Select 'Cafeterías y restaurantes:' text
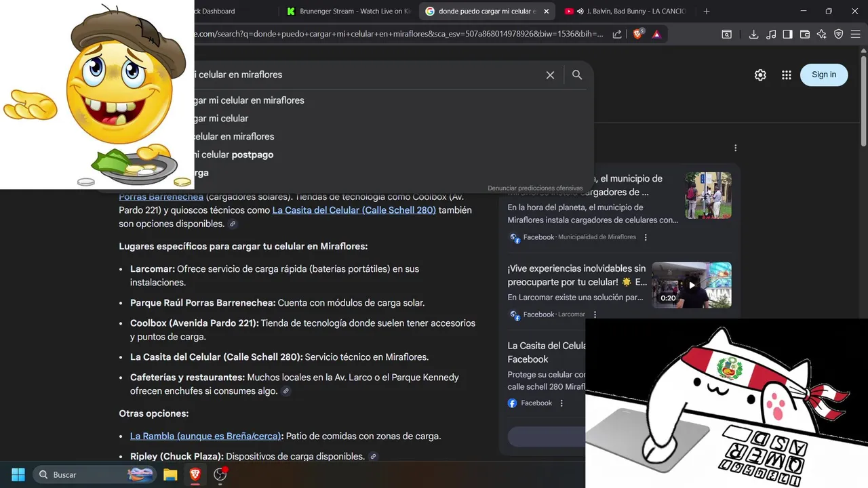Image resolution: width=868 pixels, height=488 pixels. pos(187,378)
